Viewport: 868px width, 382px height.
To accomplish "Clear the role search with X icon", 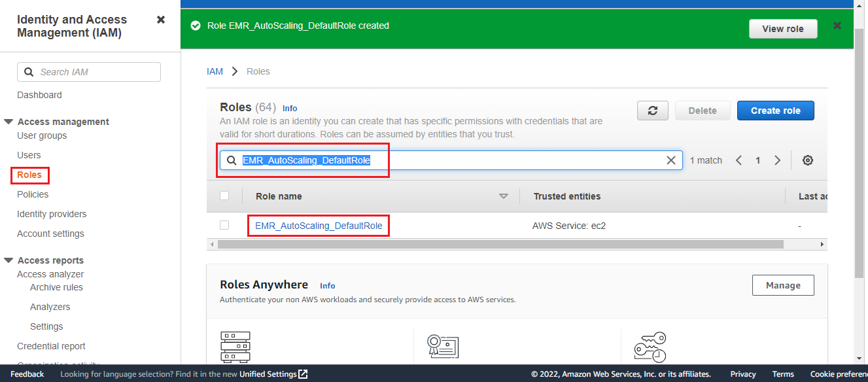I will (670, 160).
